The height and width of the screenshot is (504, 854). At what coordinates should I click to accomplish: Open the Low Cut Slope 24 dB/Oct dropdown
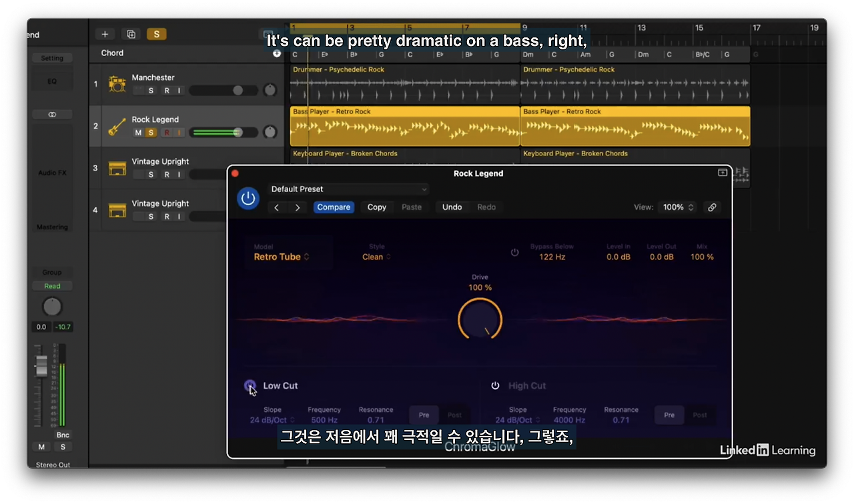272,420
